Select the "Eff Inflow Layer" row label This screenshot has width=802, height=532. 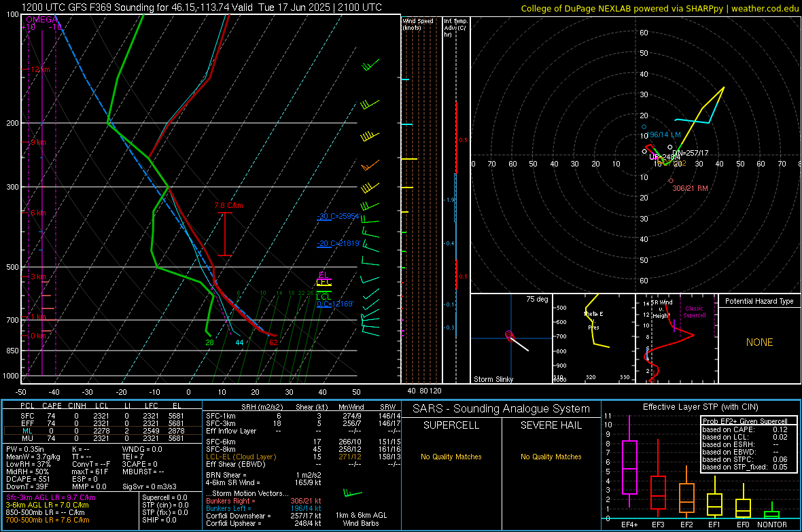pyautogui.click(x=232, y=431)
